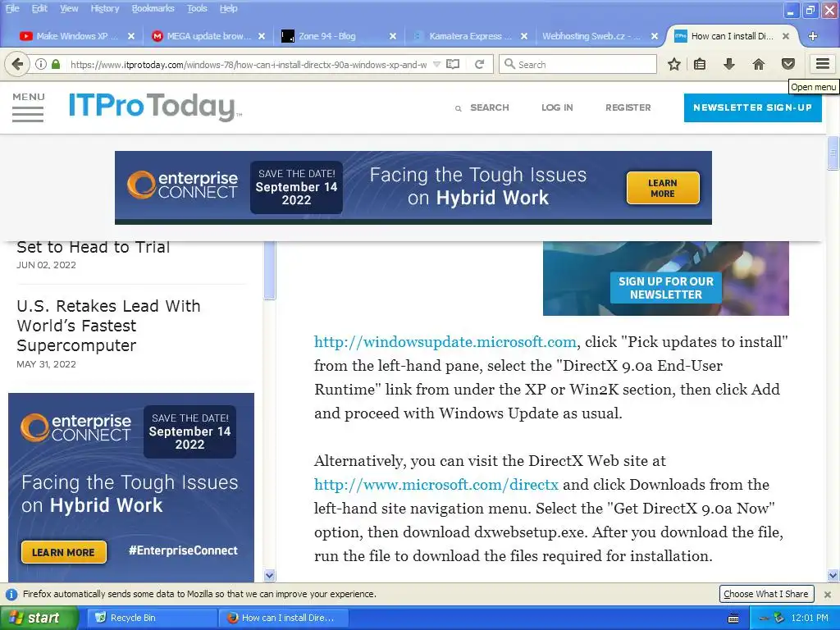Viewport: 840px width, 630px height.
Task: Open the File menu
Action: (x=12, y=8)
